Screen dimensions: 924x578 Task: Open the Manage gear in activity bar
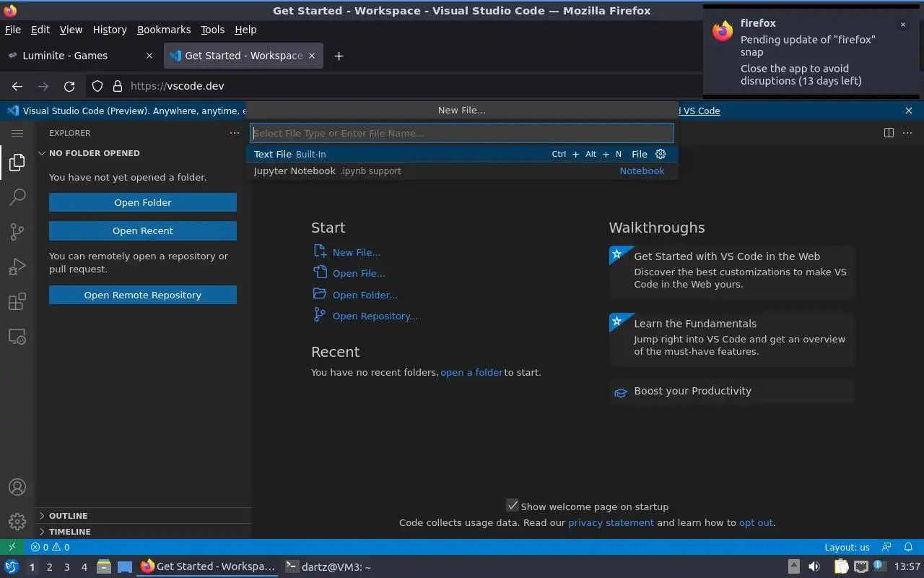(17, 521)
